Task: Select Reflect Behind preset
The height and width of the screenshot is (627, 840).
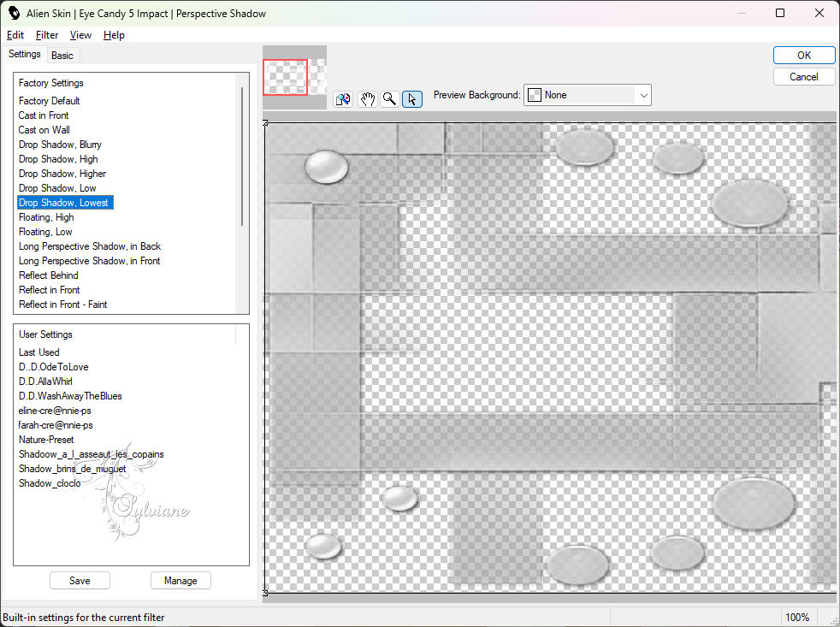Action: coord(48,275)
